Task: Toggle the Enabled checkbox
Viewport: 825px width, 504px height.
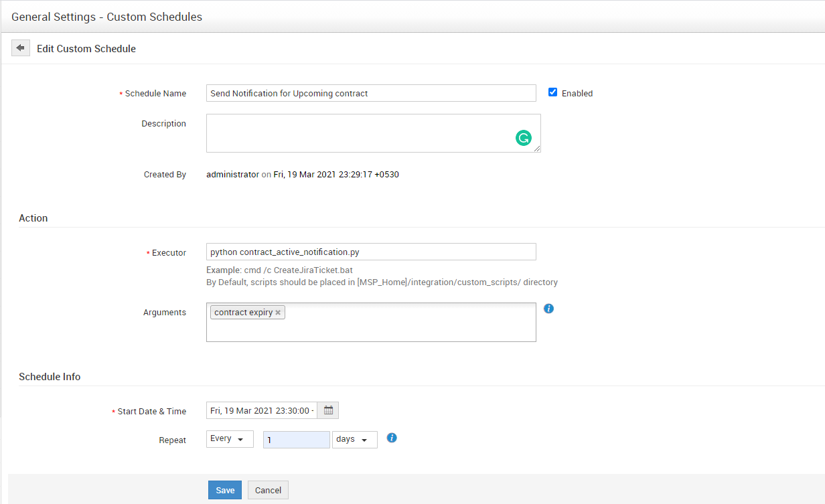Action: [552, 92]
